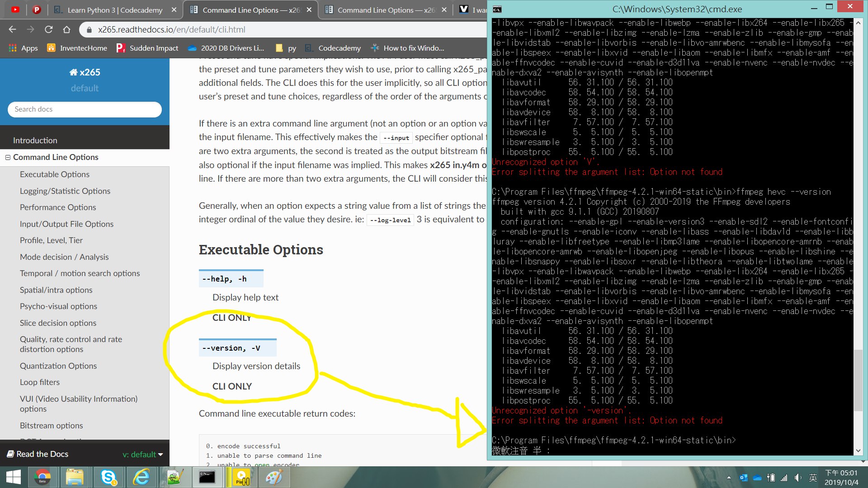Click the x265 home link in sidebar

85,72
